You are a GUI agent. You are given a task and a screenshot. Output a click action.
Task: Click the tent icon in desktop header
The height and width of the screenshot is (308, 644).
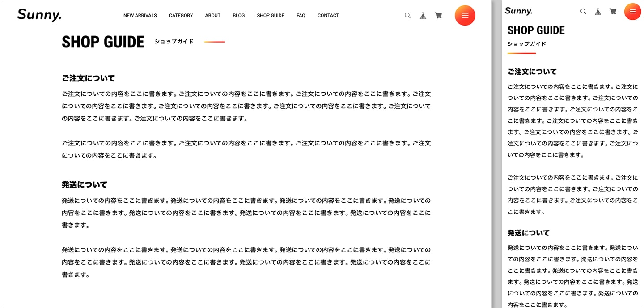pyautogui.click(x=423, y=15)
